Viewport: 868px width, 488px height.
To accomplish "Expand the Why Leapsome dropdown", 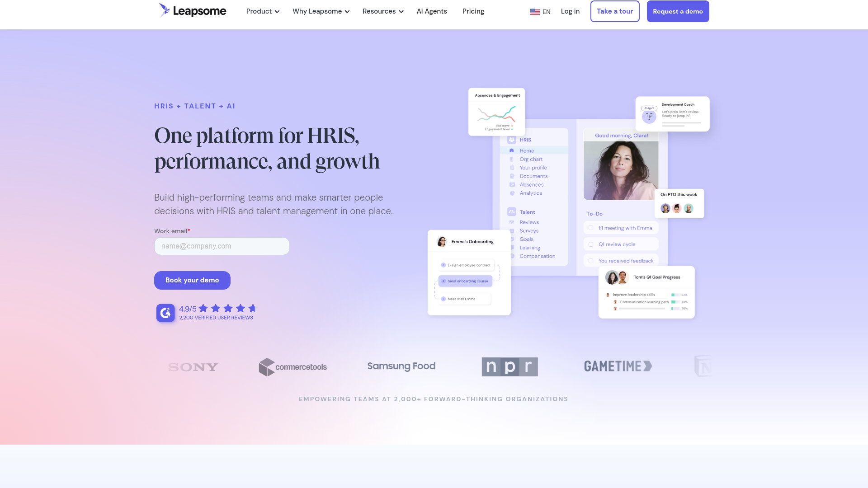I will [x=321, y=11].
